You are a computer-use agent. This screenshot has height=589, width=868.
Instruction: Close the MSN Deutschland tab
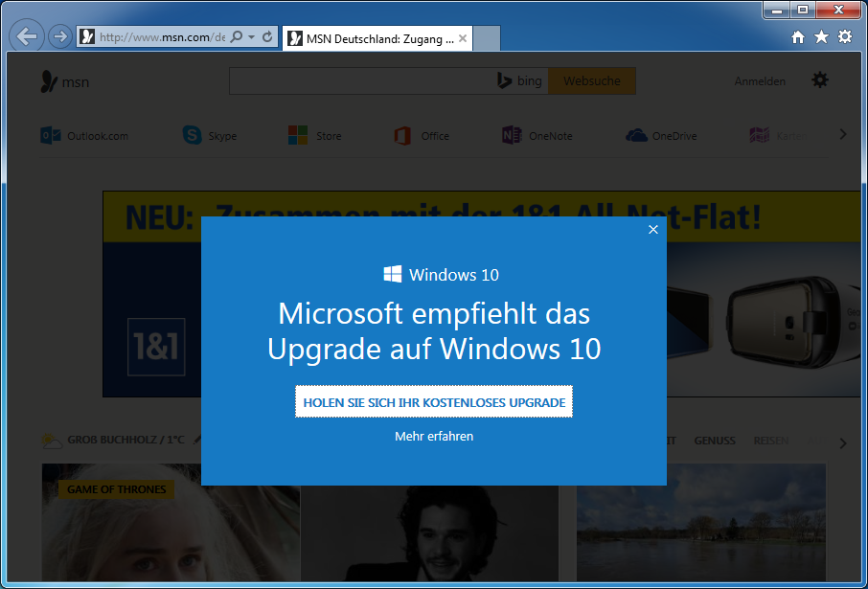tap(463, 38)
